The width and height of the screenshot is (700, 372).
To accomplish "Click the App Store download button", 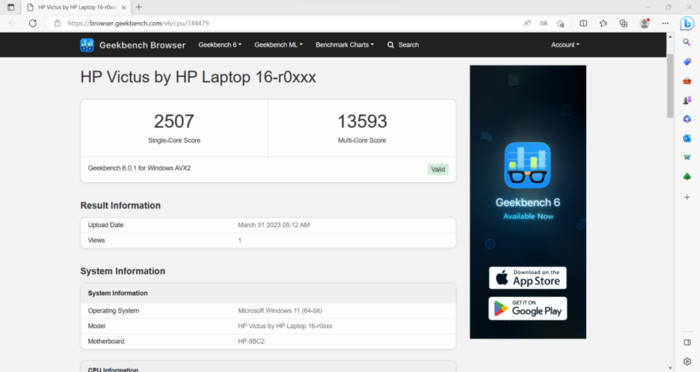I will point(528,278).
